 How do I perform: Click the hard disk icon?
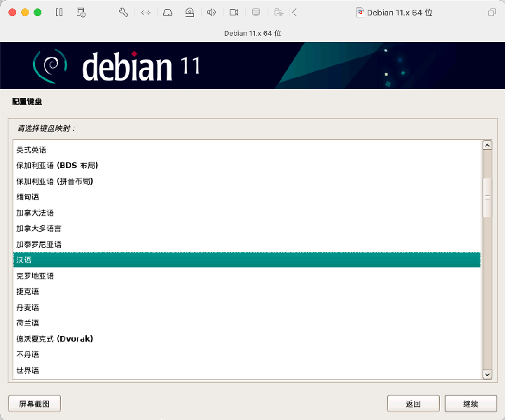click(167, 13)
